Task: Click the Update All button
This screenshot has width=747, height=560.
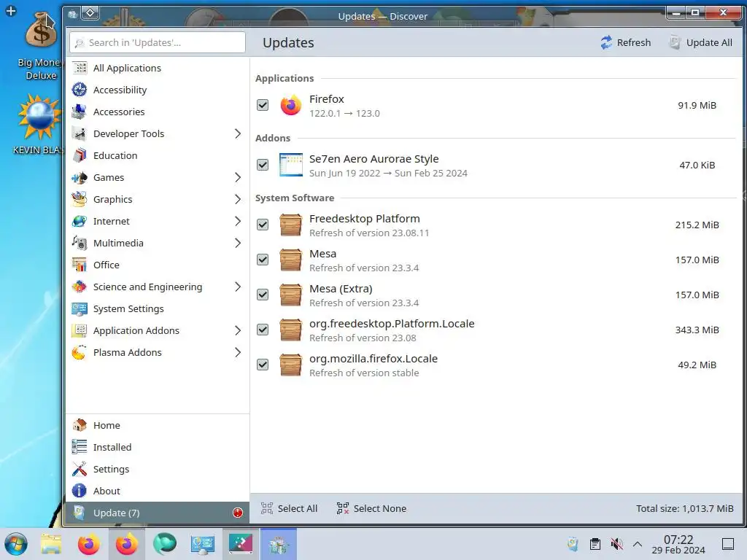Action: tap(701, 42)
